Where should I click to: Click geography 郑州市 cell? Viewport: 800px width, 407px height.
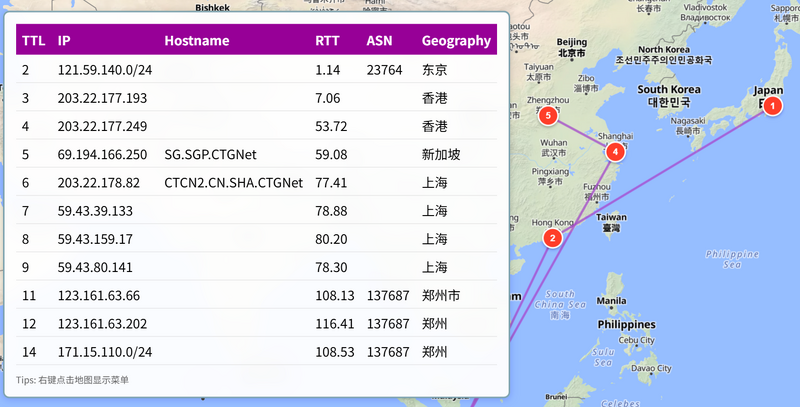click(x=441, y=295)
